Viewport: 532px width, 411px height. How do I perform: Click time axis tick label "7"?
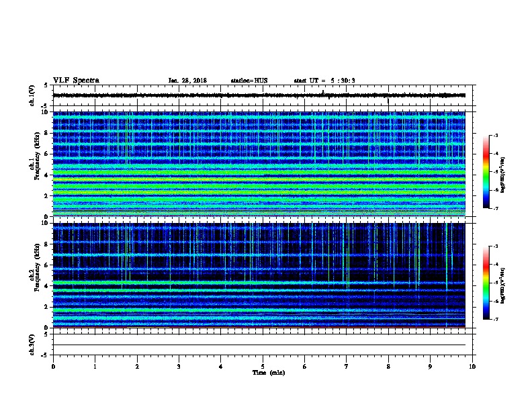(347, 366)
